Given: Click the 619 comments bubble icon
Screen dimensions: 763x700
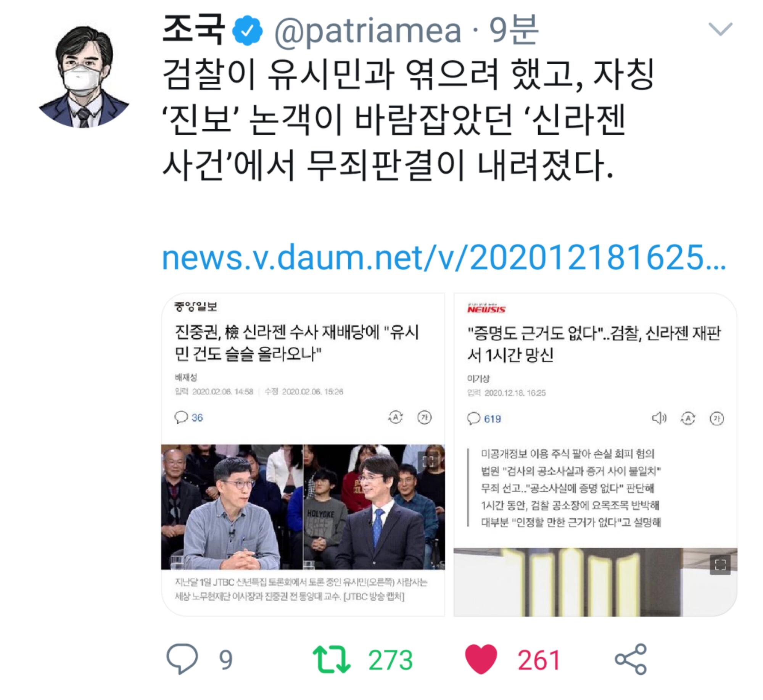Looking at the screenshot, I should click(473, 418).
